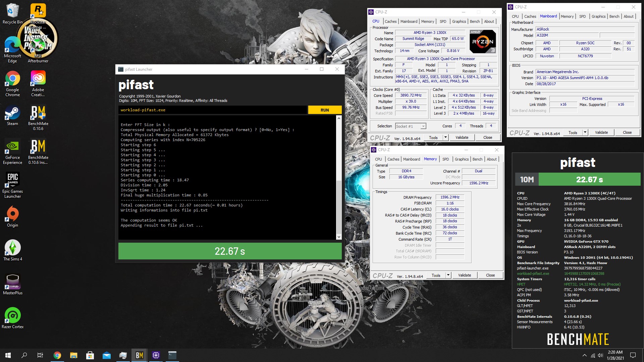Click Close button in Mainboard window
644x362 pixels.
[627, 132]
